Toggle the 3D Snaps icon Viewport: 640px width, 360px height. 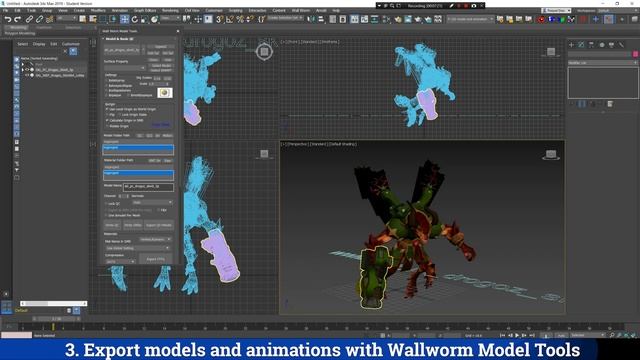pyautogui.click(x=220, y=19)
